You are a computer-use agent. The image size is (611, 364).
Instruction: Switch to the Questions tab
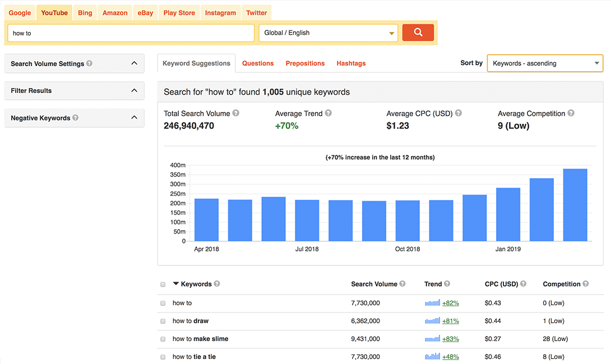pos(257,63)
